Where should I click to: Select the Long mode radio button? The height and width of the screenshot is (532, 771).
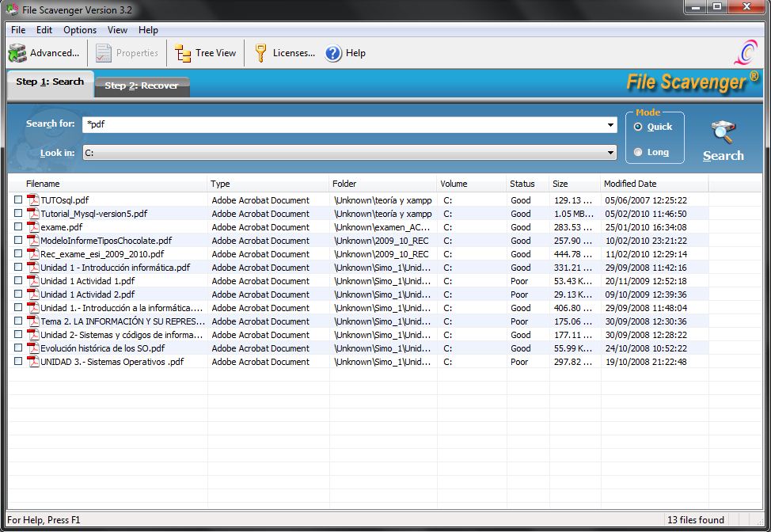[638, 153]
